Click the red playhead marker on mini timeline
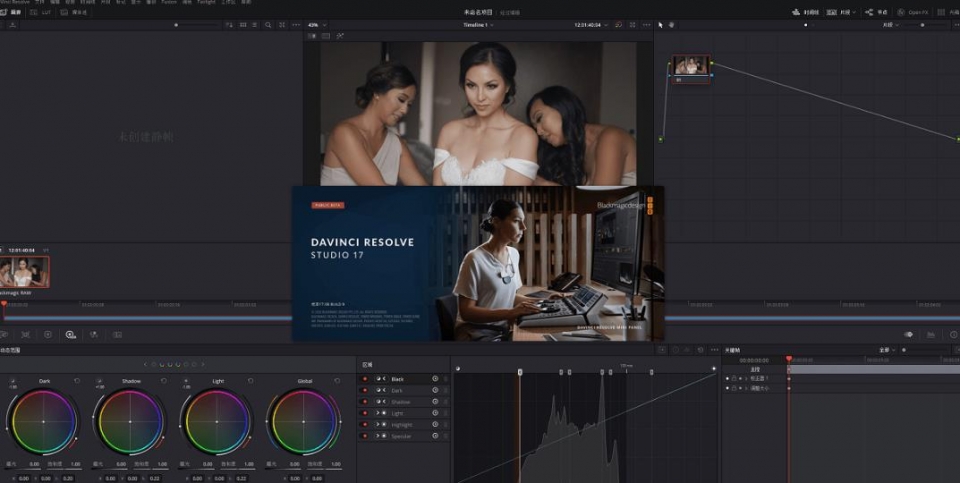The height and width of the screenshot is (483, 960). click(x=4, y=303)
